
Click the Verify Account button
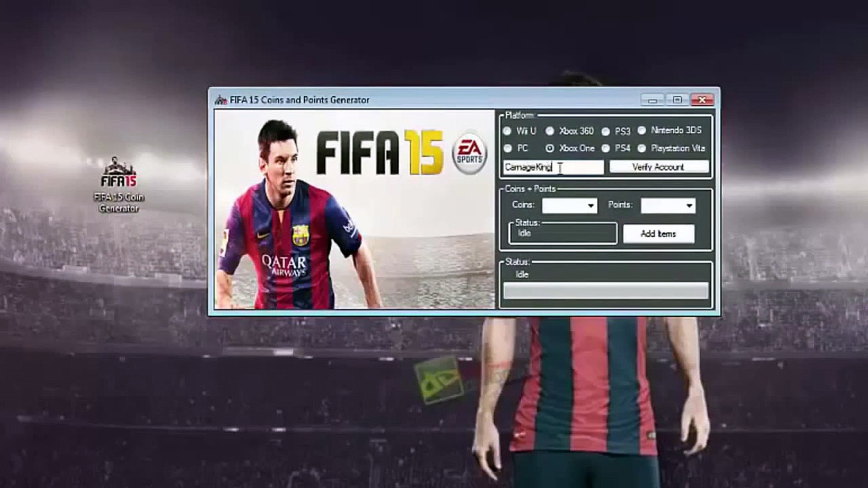(x=659, y=167)
